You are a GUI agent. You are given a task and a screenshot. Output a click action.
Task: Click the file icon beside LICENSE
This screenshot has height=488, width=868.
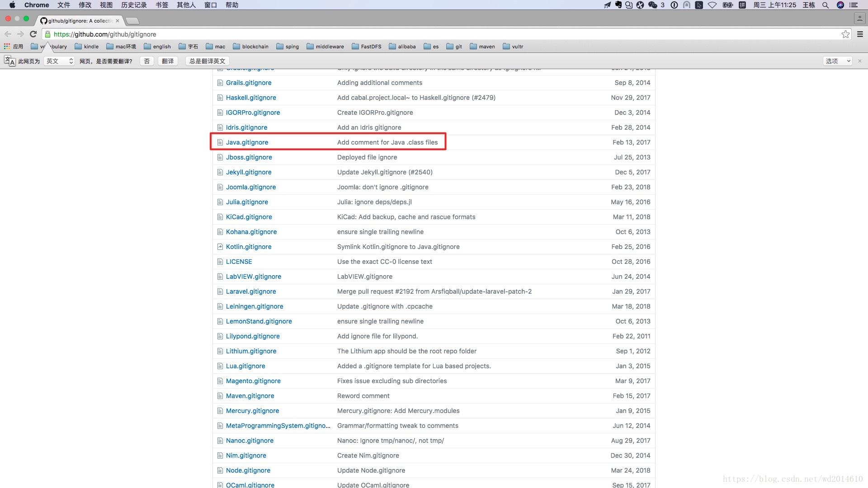220,262
